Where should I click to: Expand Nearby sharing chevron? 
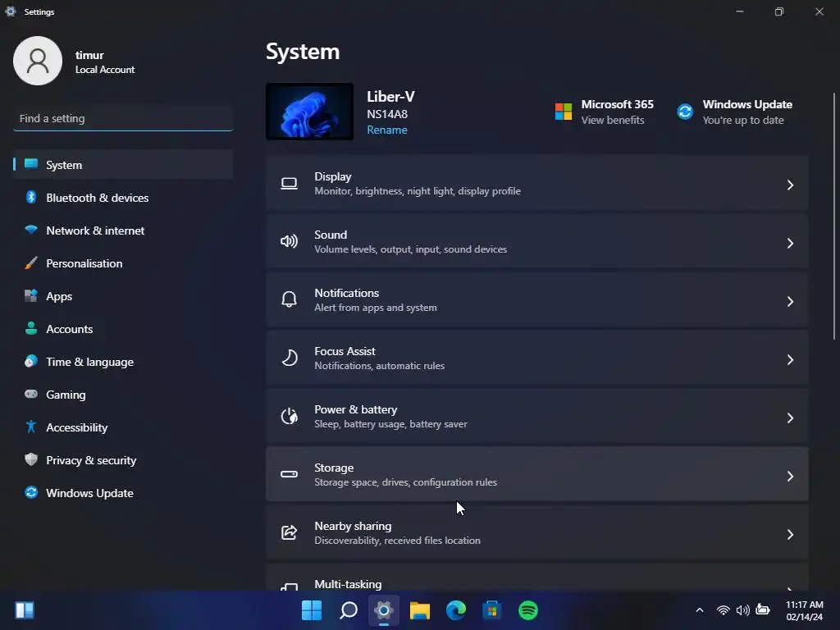tap(790, 535)
